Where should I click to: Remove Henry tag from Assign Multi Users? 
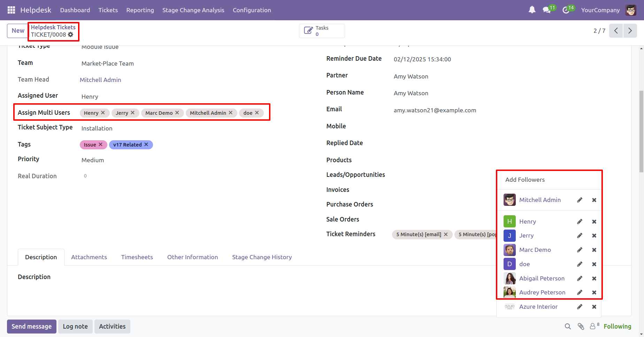pos(103,113)
